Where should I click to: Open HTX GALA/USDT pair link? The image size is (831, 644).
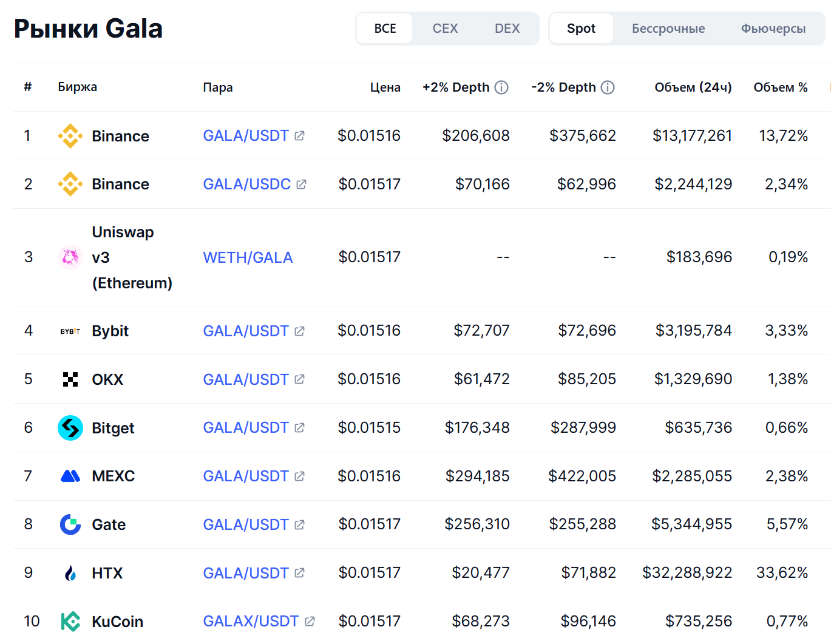pos(246,573)
